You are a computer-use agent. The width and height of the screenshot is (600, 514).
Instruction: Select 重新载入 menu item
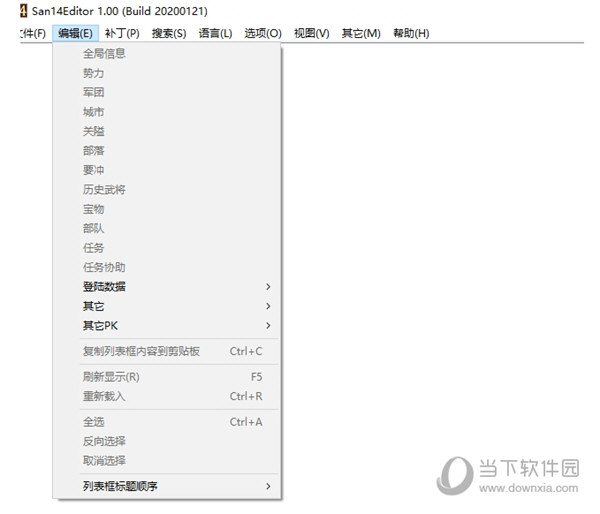point(104,396)
